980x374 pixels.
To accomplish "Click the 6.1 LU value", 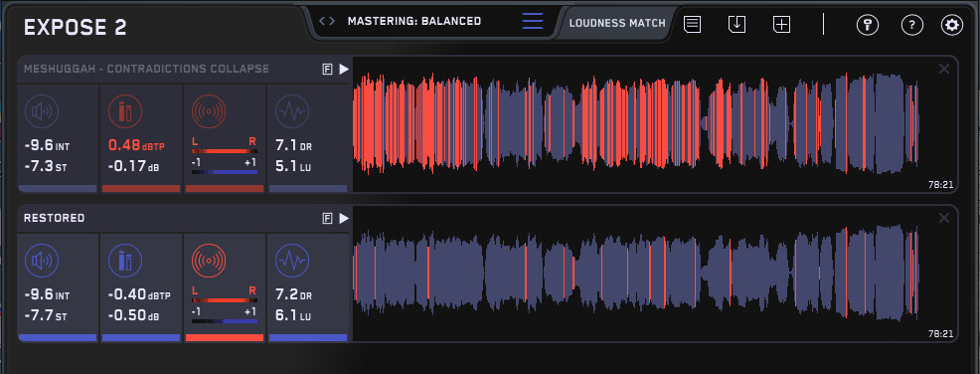I will click(x=293, y=315).
